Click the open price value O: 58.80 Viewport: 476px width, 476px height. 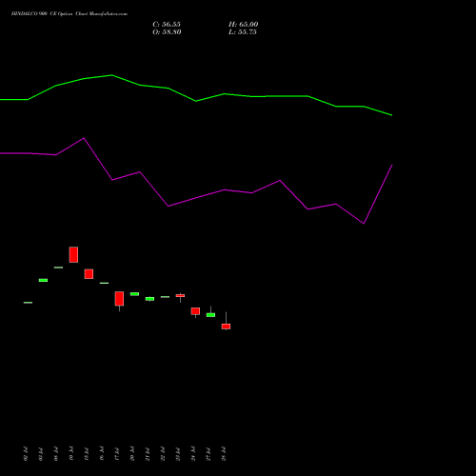coord(167,32)
